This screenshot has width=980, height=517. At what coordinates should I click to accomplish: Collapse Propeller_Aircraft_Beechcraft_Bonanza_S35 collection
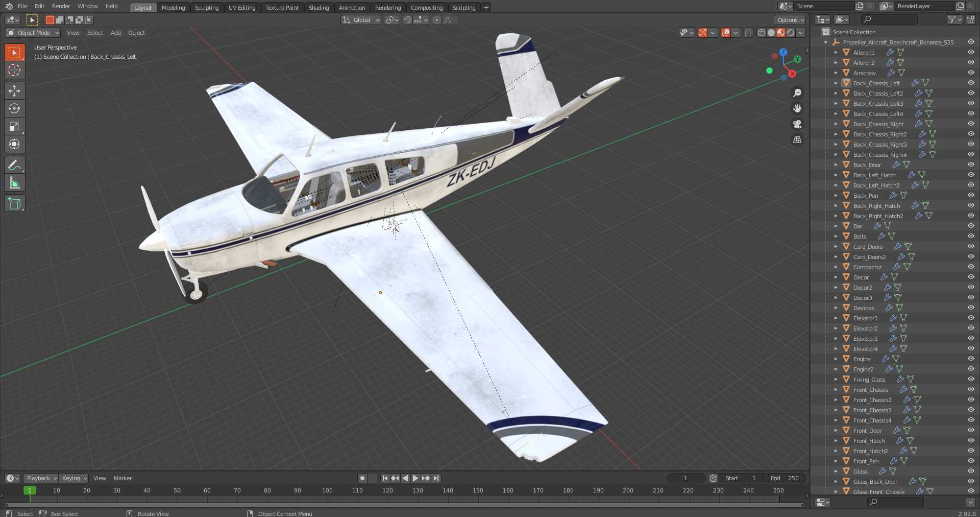826,42
